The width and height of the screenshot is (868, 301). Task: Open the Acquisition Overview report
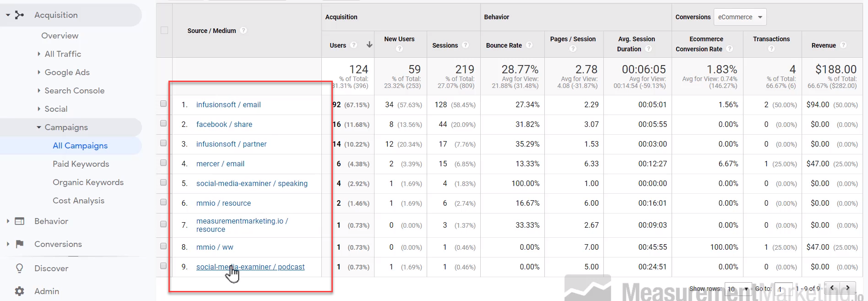60,36
